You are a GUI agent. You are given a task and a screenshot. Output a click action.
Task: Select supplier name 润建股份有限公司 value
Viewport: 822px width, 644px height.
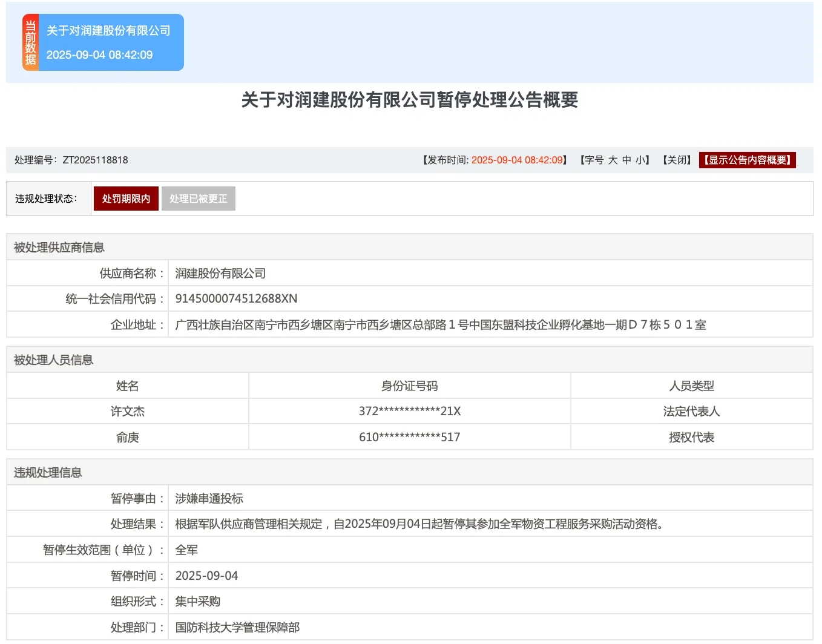[221, 274]
